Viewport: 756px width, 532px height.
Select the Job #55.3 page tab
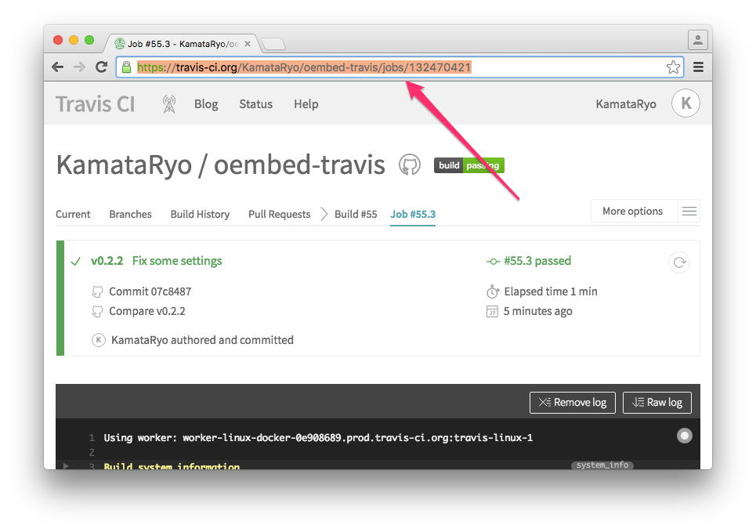[x=413, y=214]
